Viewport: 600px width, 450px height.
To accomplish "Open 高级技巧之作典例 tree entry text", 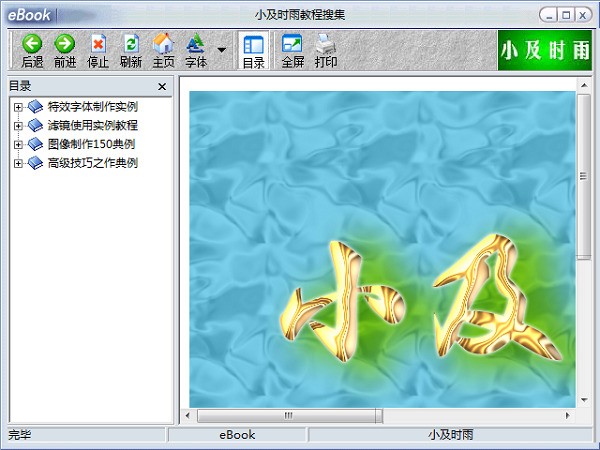I will click(93, 163).
